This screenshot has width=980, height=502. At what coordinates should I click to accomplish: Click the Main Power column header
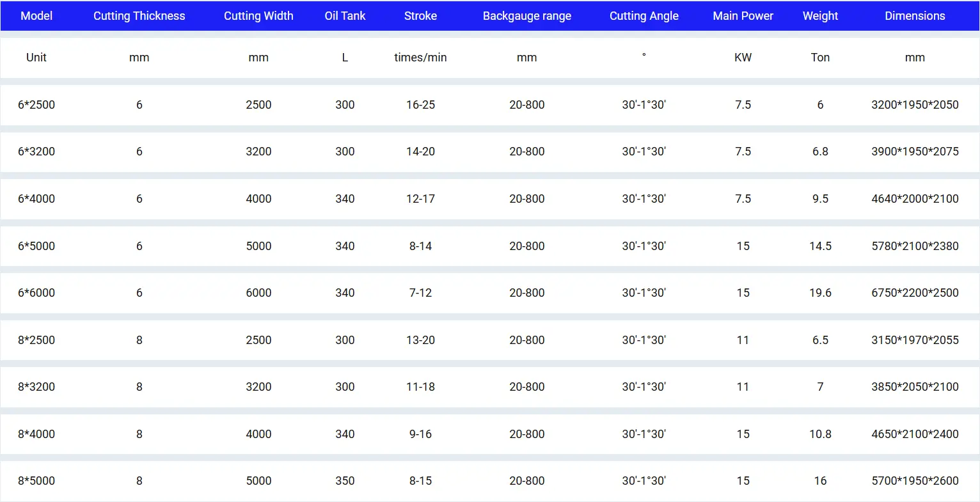coord(743,16)
